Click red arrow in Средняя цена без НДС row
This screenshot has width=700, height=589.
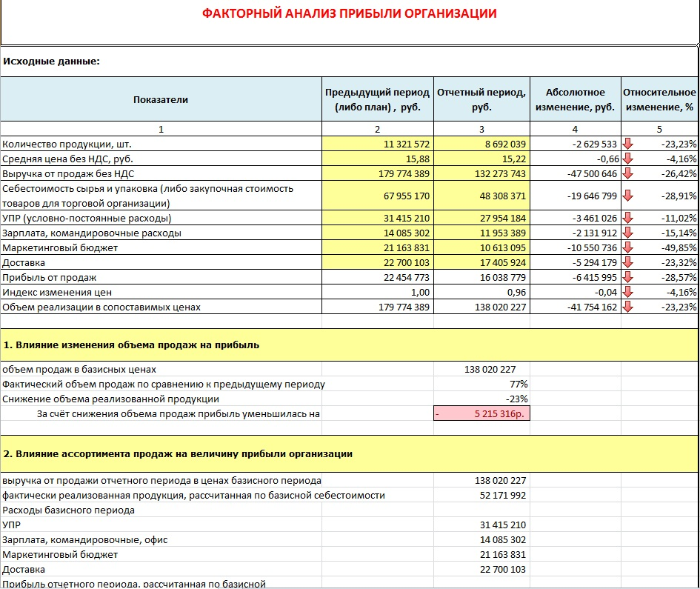pyautogui.click(x=627, y=159)
